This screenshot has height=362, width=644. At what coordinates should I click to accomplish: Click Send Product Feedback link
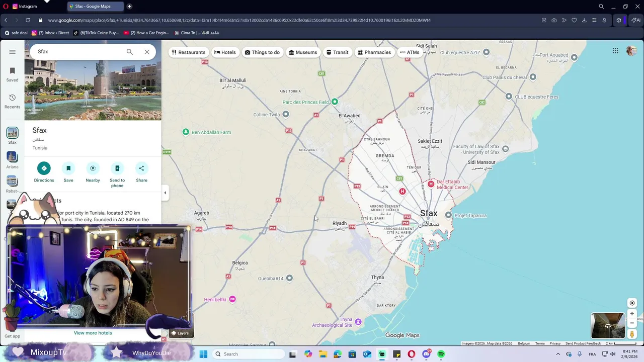point(583,343)
